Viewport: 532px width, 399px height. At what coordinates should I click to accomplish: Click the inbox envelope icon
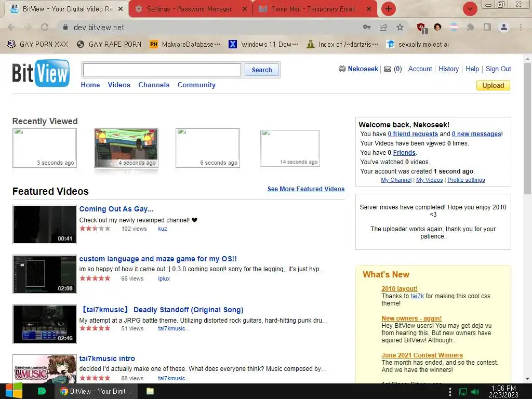tap(388, 69)
